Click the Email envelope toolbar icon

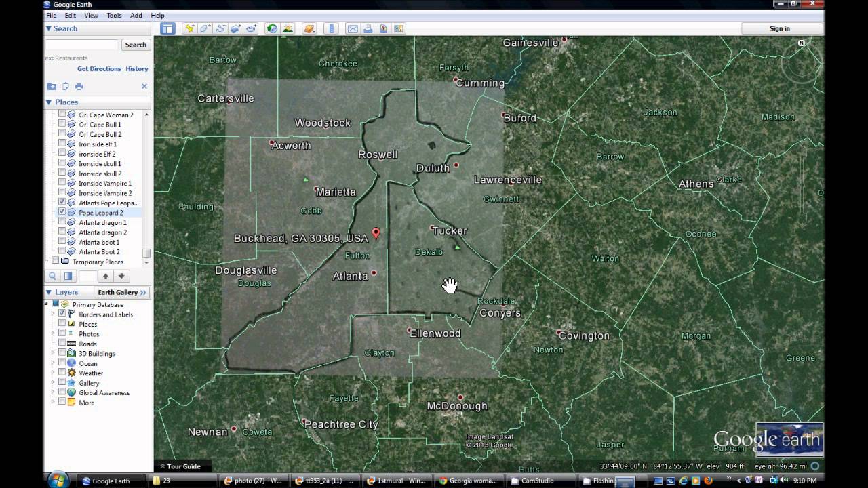[353, 28]
